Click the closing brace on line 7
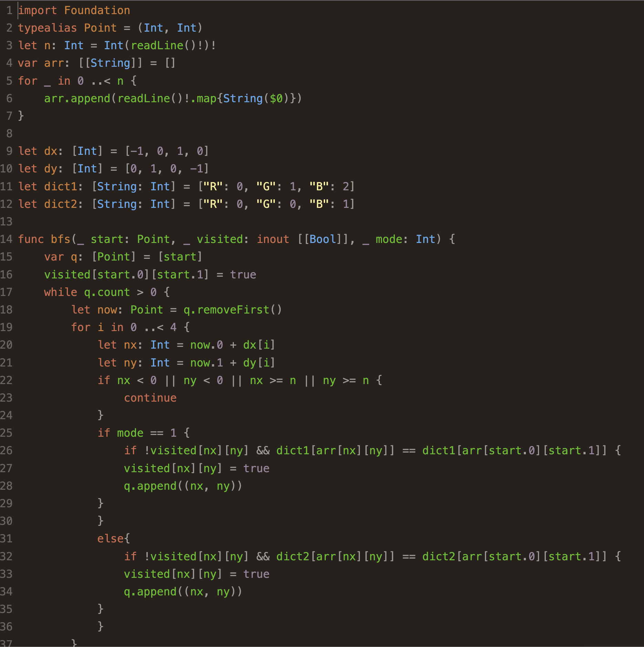 pyautogui.click(x=21, y=116)
